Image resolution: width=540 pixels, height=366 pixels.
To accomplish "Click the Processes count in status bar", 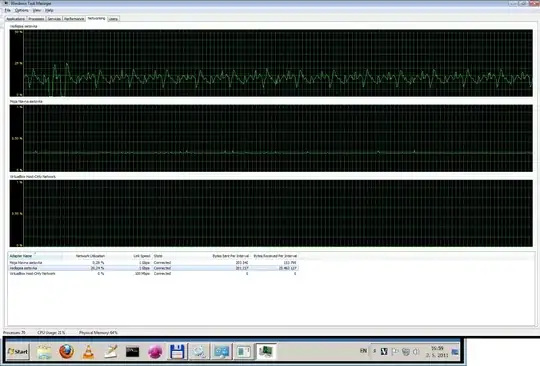I will [14, 333].
